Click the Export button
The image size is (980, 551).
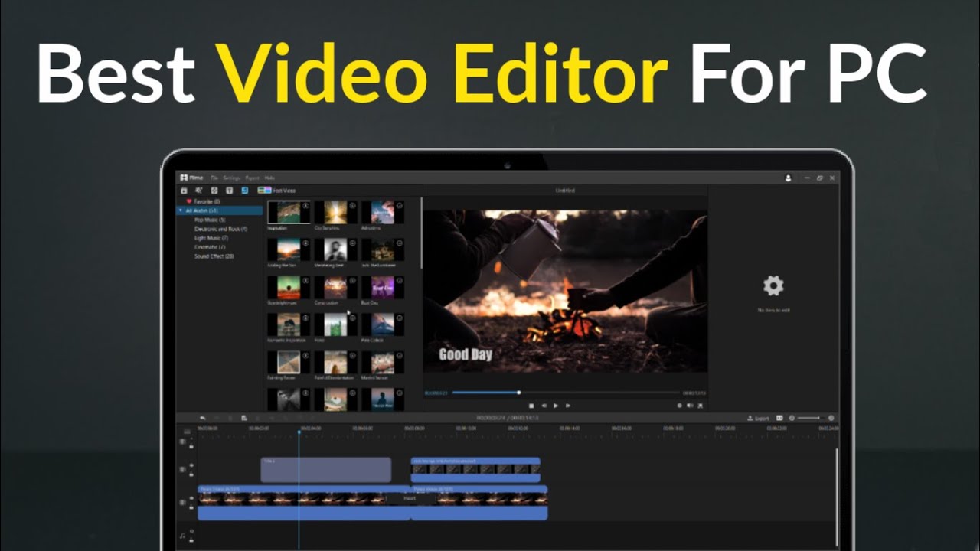tap(759, 419)
